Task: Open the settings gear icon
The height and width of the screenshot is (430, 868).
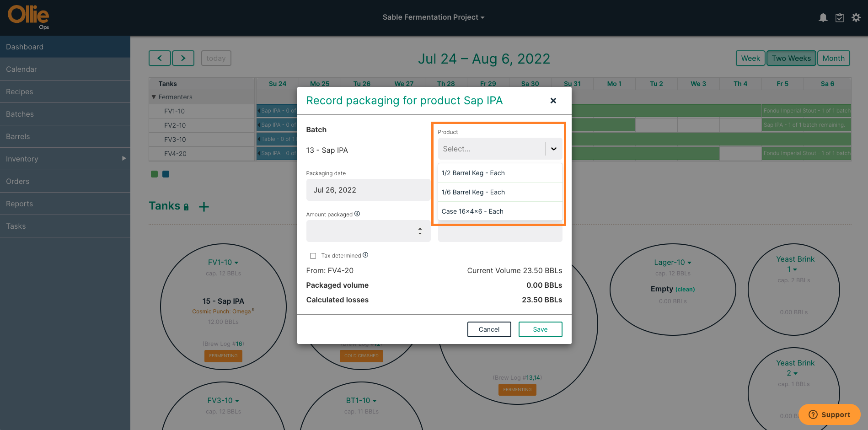Action: tap(856, 17)
